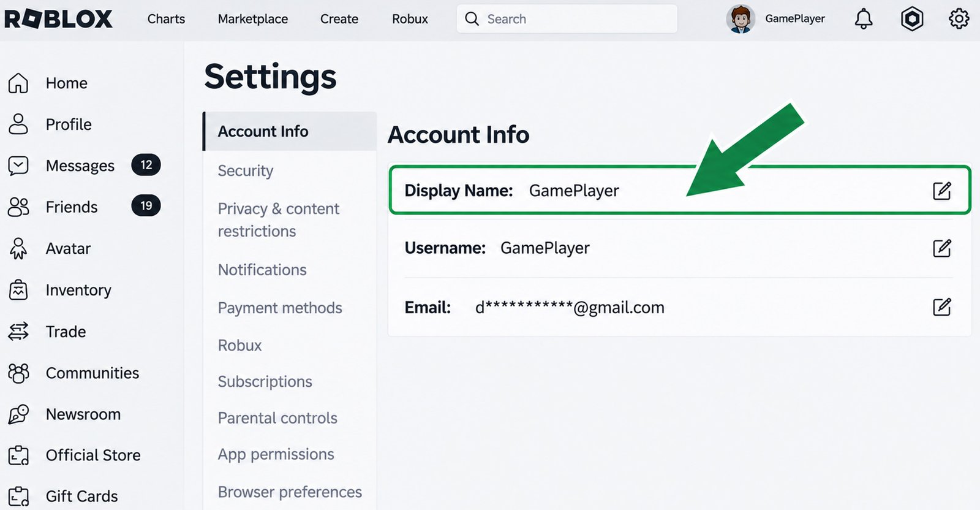Viewport: 980px width, 510px height.
Task: Click the Trade arrows icon
Action: (x=18, y=332)
